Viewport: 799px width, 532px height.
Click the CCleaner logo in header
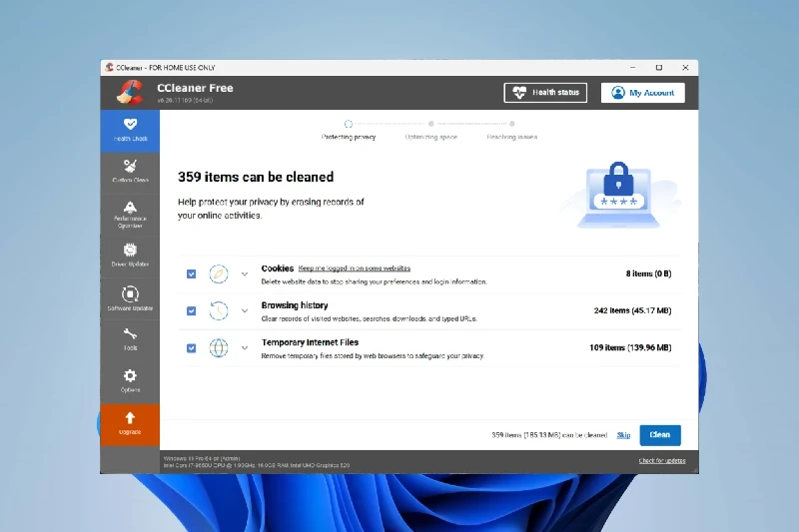[x=130, y=93]
